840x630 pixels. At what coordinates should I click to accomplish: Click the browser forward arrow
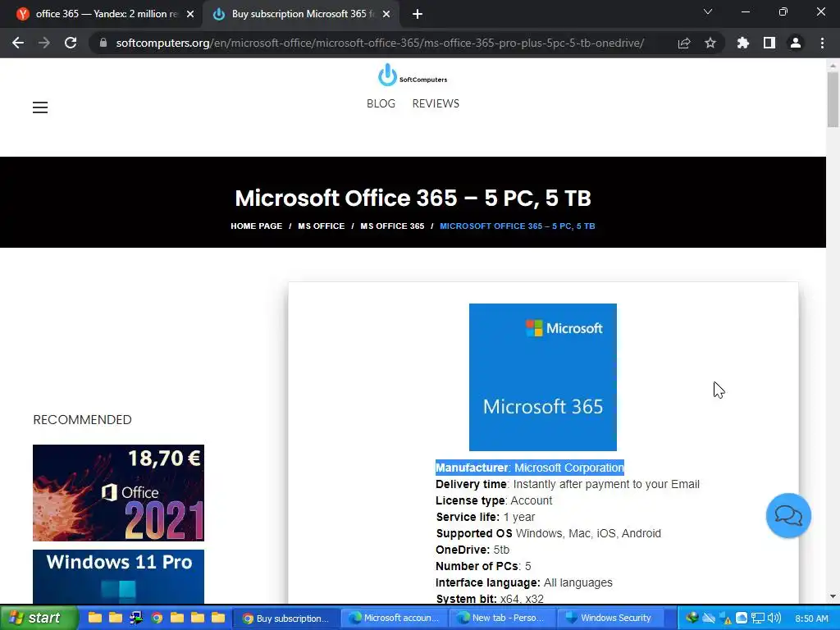pyautogui.click(x=44, y=43)
